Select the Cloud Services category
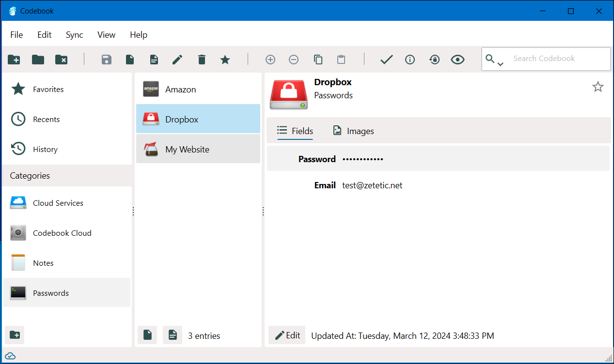Screen dimensions: 614x364 [67, 203]
